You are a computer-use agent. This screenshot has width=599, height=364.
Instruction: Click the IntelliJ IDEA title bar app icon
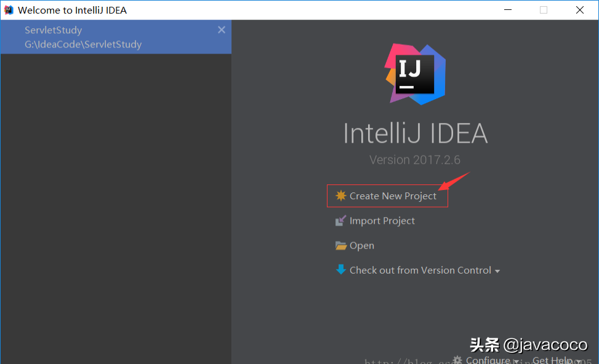pos(9,10)
